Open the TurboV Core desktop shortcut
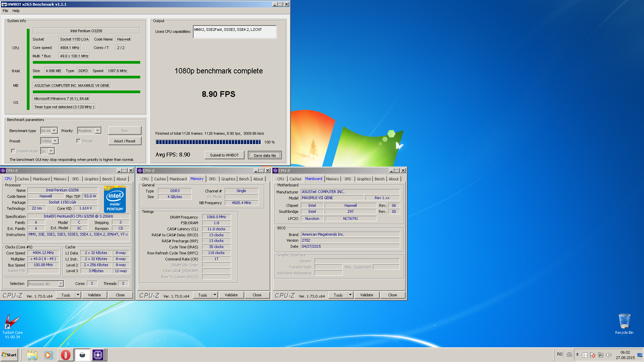644x362 pixels. click(x=12, y=326)
